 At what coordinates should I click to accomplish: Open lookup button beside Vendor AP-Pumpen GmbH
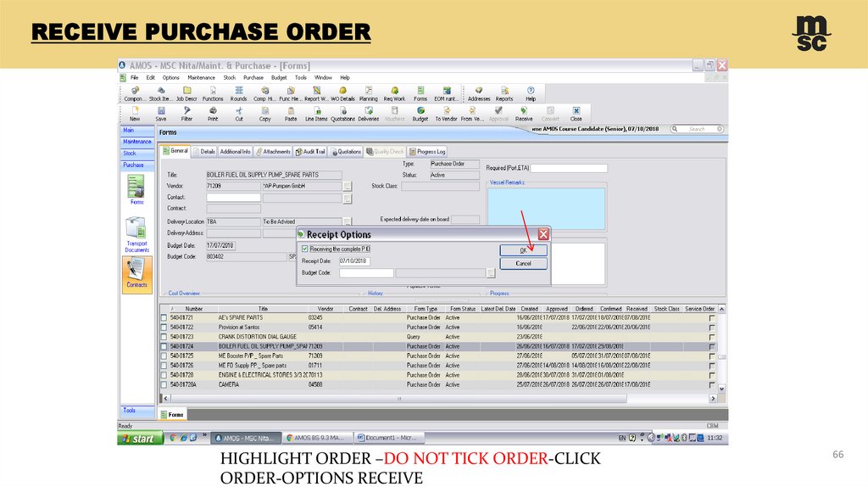(x=347, y=186)
